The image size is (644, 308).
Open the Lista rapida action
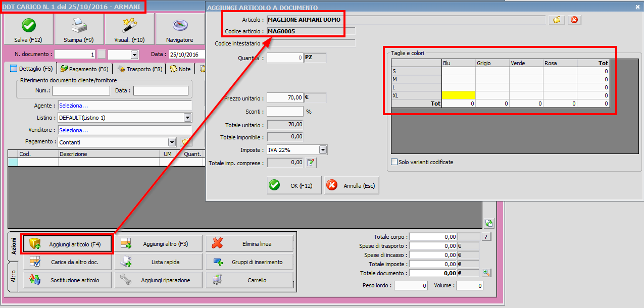(158, 262)
